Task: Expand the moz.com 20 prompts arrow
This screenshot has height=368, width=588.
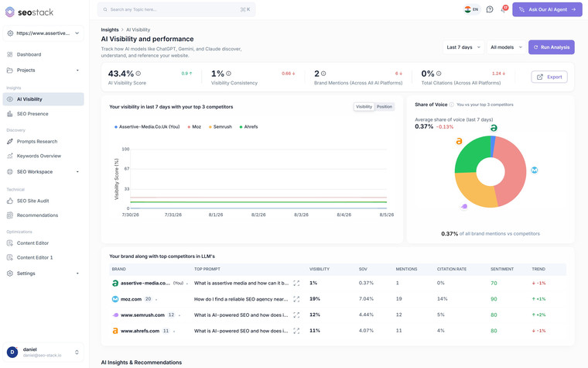Action: (156, 300)
